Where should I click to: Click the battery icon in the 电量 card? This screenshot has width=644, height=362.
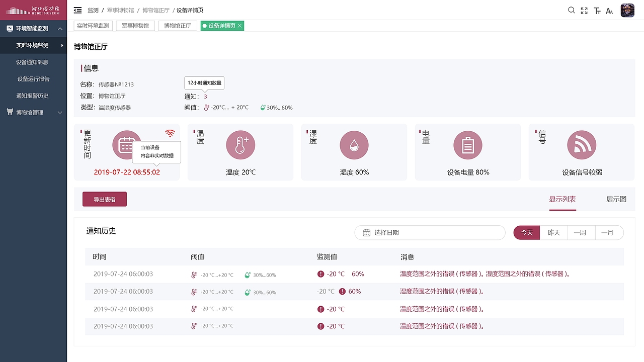tap(467, 145)
